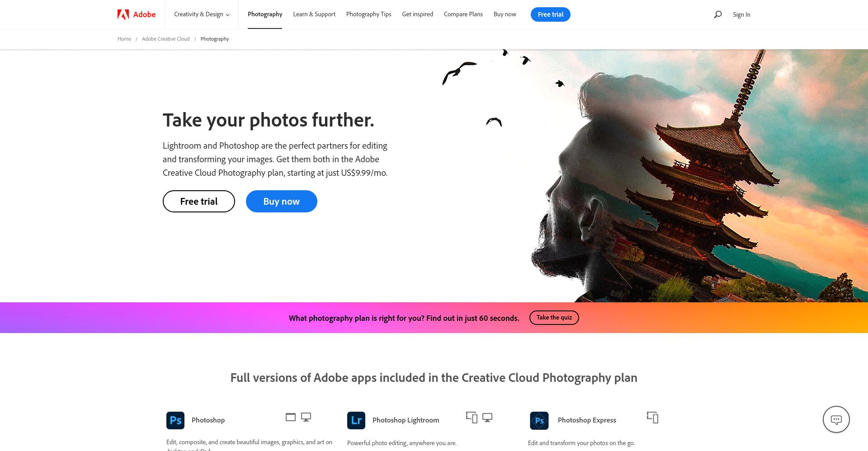The height and width of the screenshot is (451, 868).
Task: Open Learn & Support menu item
Action: click(314, 14)
